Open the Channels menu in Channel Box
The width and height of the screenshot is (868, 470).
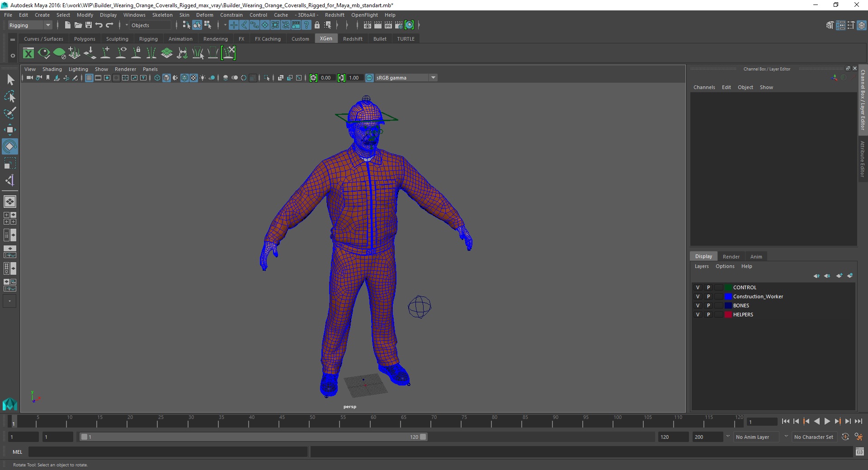pos(704,87)
